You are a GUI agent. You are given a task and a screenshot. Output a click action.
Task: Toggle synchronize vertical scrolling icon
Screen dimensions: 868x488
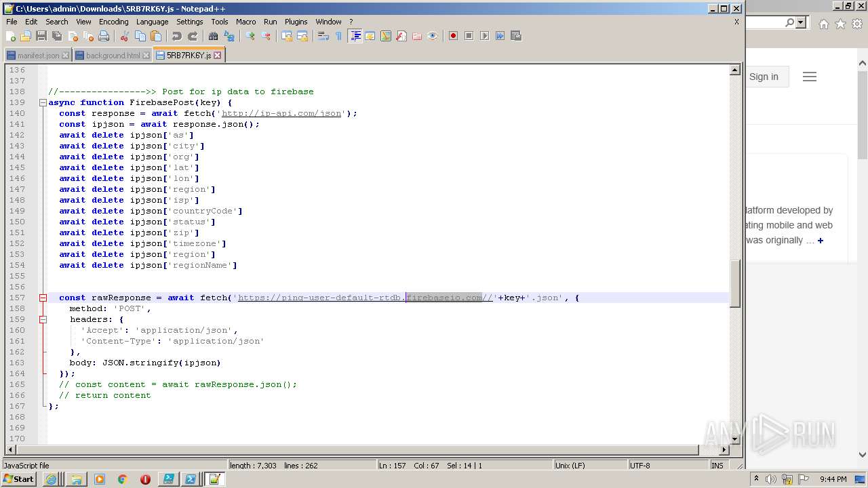[287, 36]
